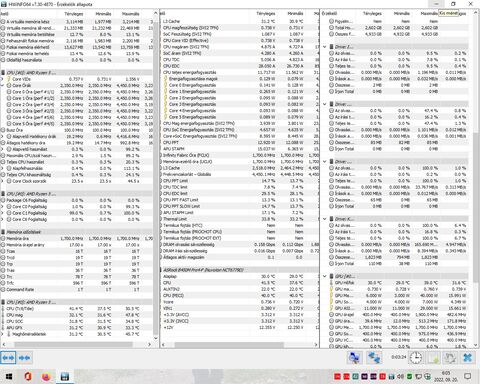Screen dimensions: 480x384
Task: Expand Core C6 Foglaltság node
Action: pyautogui.click(x=2, y=219)
